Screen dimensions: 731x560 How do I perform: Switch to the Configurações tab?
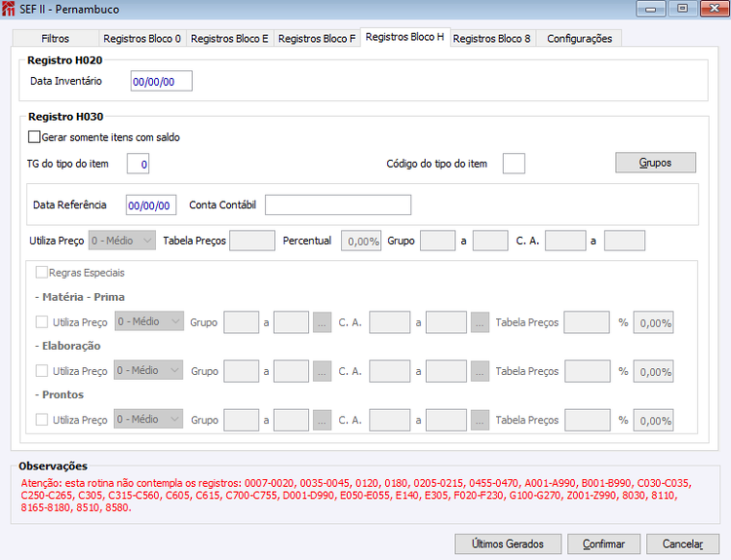tap(580, 39)
